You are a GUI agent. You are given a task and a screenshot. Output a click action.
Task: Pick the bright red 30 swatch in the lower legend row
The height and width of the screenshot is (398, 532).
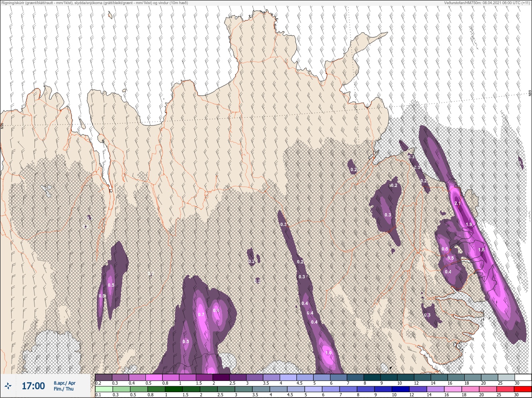[x=523, y=389]
